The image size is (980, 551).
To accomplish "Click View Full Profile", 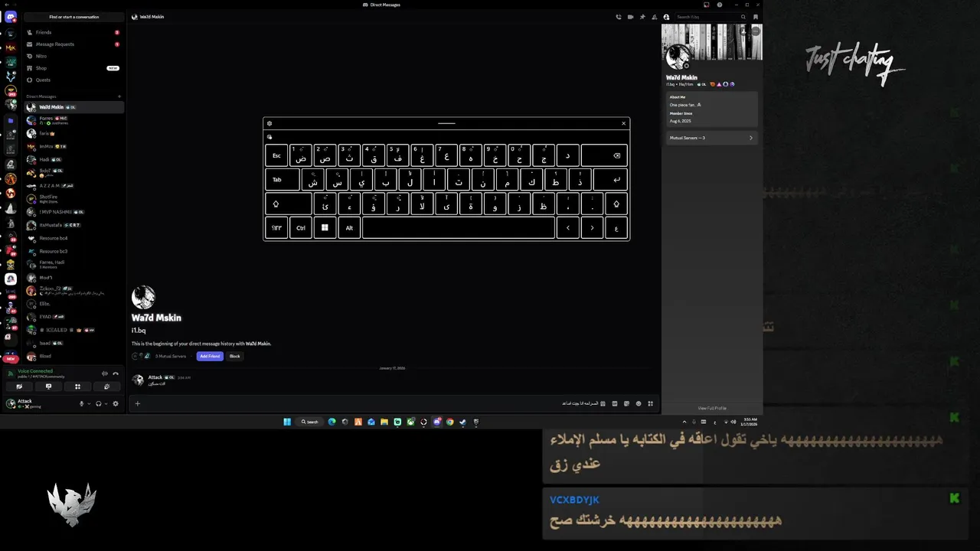I will (712, 408).
